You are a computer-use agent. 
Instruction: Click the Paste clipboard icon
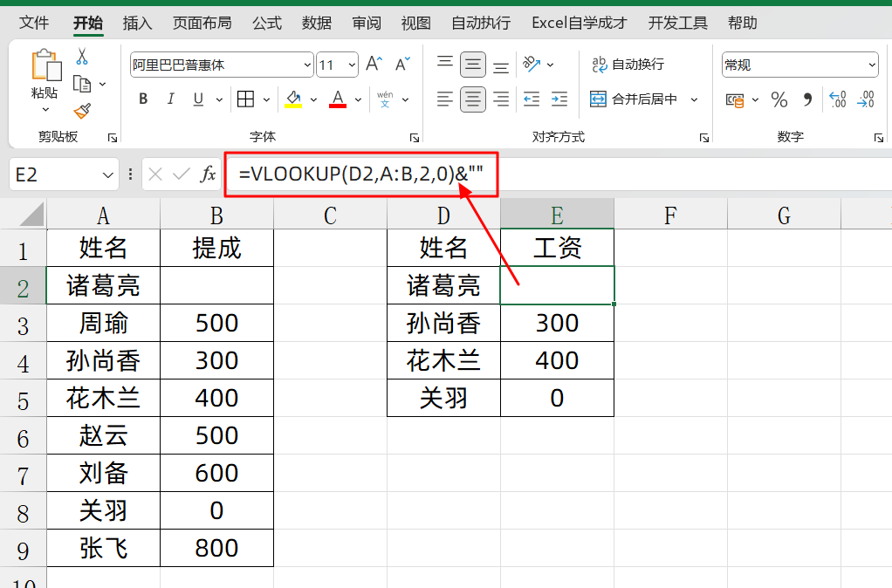pos(45,65)
